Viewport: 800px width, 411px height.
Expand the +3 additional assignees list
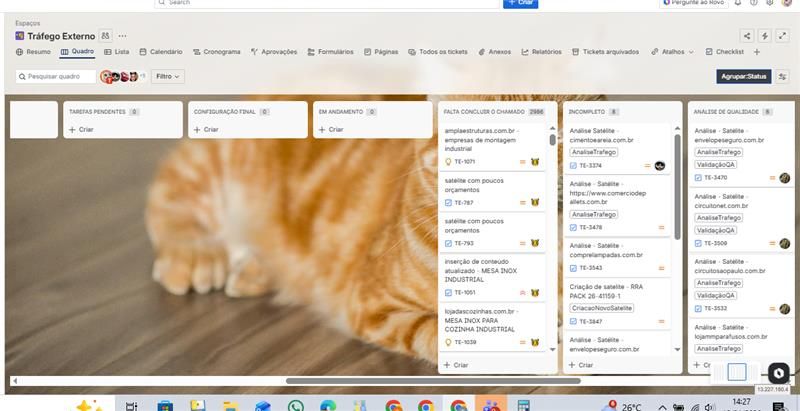[x=142, y=76]
